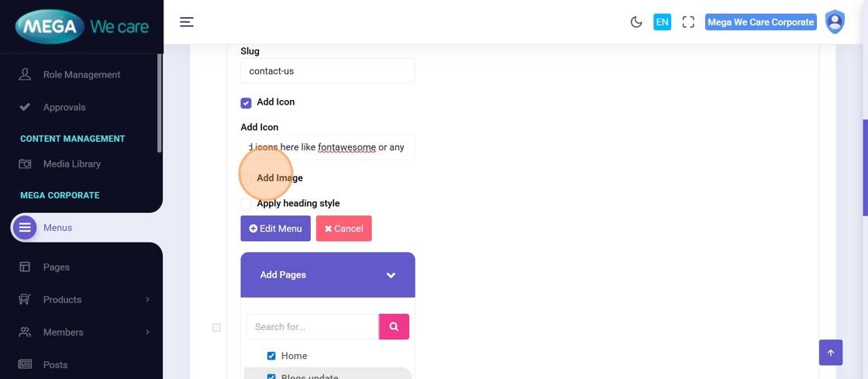The image size is (868, 379).
Task: Click the scroll-to-top arrow button
Action: (x=830, y=353)
